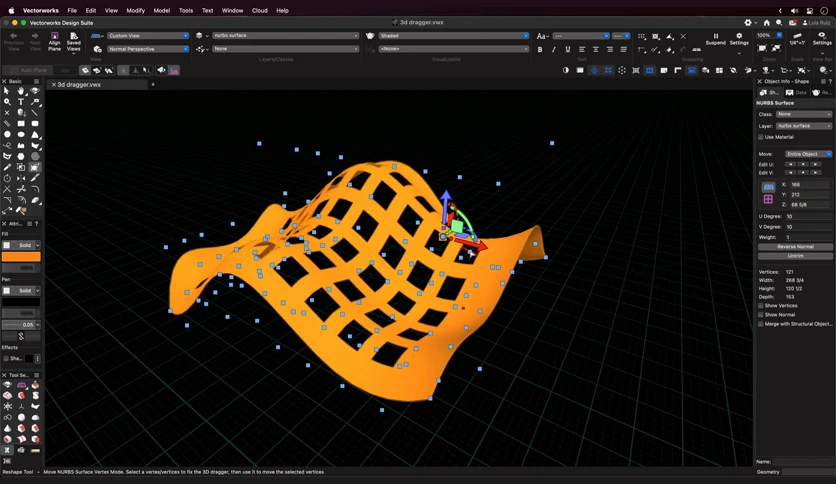
Task: Select the Selection arrow tool
Action: tap(7, 91)
